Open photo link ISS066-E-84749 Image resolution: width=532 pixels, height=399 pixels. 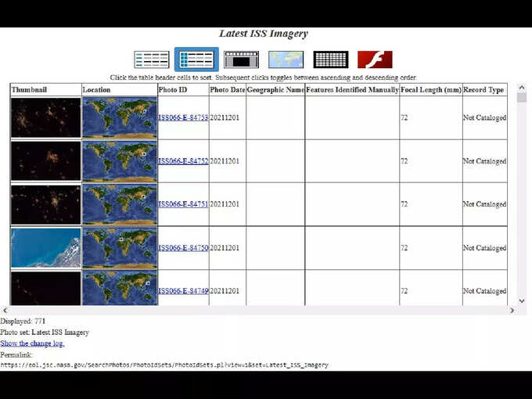click(183, 291)
